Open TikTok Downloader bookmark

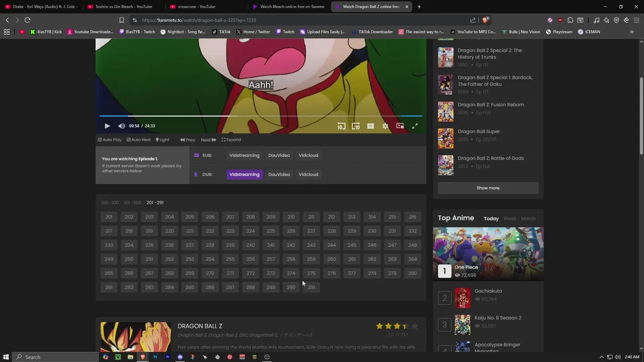[x=372, y=32]
